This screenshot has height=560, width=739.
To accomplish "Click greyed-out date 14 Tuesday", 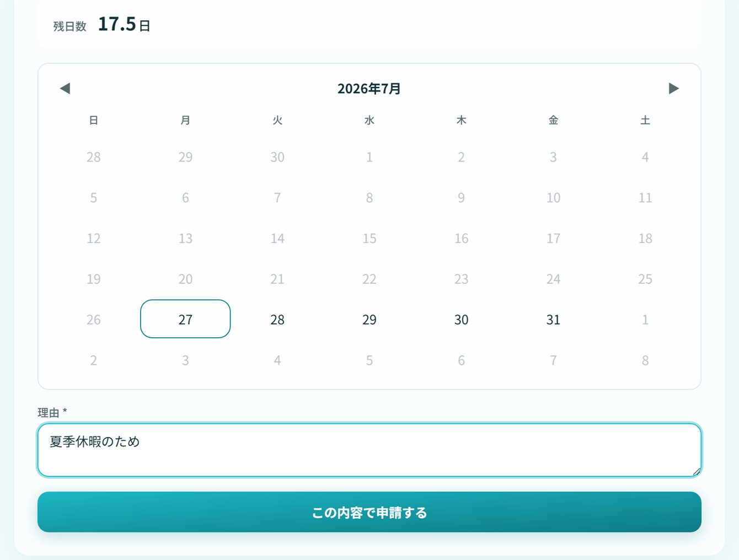I will click(x=277, y=238).
